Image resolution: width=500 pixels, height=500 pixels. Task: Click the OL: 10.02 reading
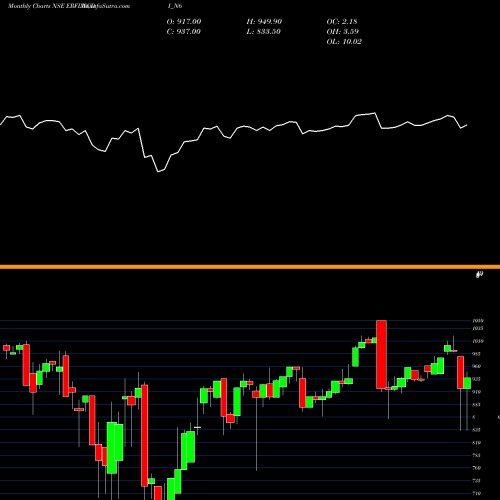tap(344, 41)
